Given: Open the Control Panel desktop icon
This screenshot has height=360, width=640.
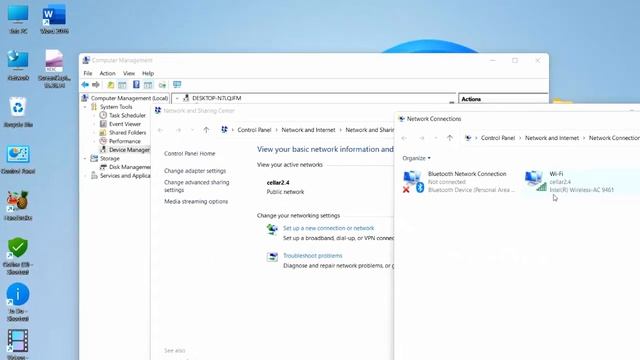Looking at the screenshot, I should click(18, 160).
